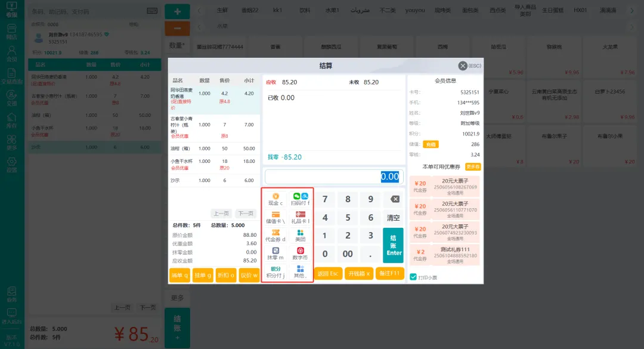Pay with 储值卡 stored-value card

pos(275,218)
